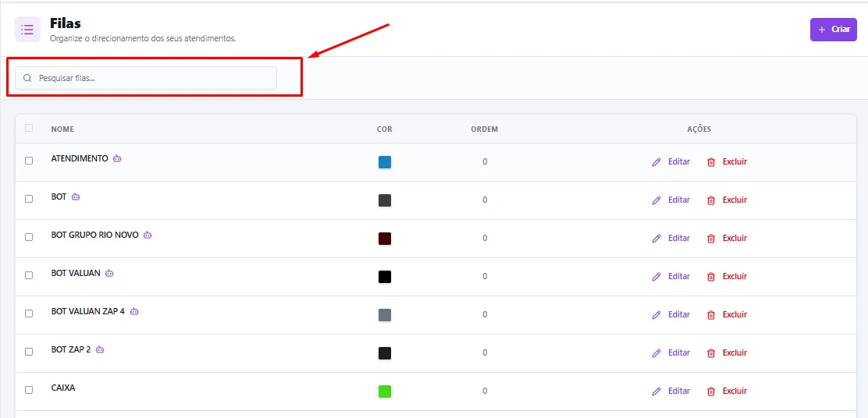The height and width of the screenshot is (418, 868).
Task: Click the COR column header
Action: (385, 129)
